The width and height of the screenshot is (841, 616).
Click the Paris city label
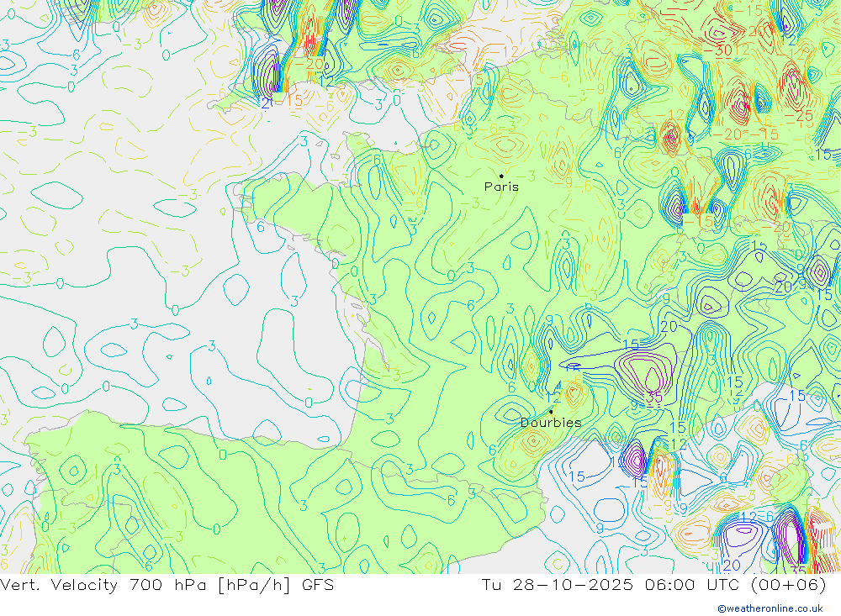501,187
